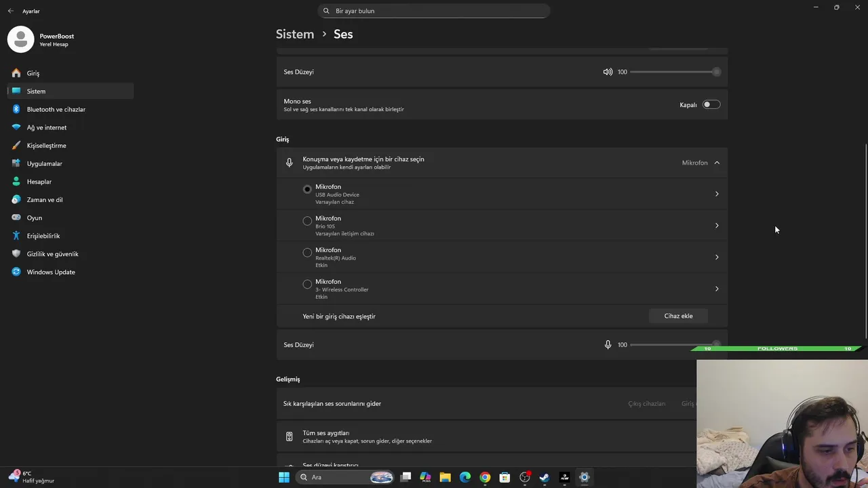The width and height of the screenshot is (868, 488).
Task: Open USB Audio Device properties chevron
Action: 717,194
